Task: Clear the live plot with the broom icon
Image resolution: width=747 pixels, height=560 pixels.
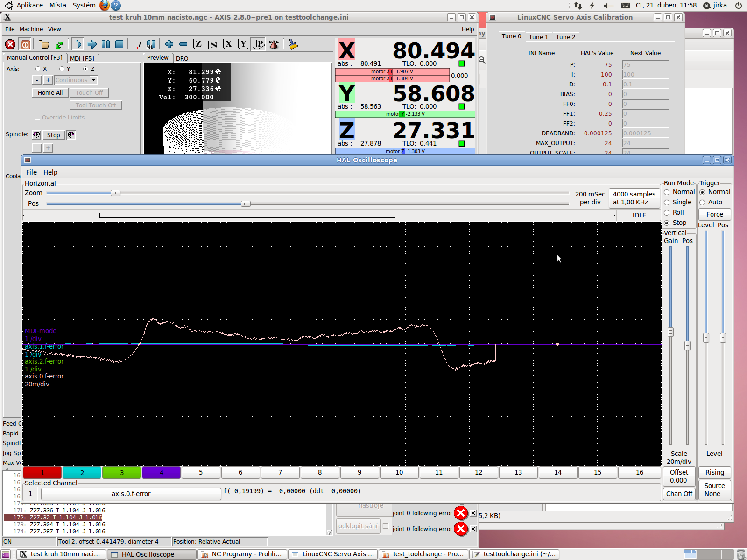Action: [293, 44]
